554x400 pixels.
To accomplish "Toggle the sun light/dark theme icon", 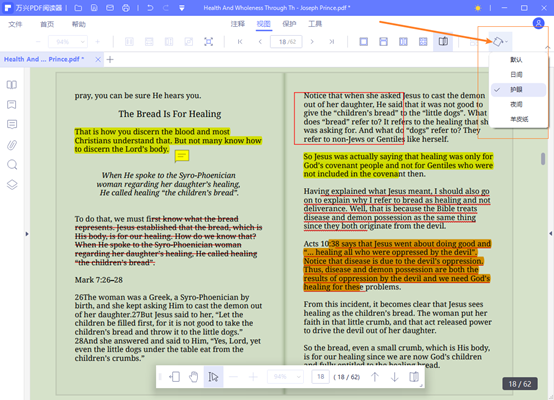I will [x=478, y=8].
